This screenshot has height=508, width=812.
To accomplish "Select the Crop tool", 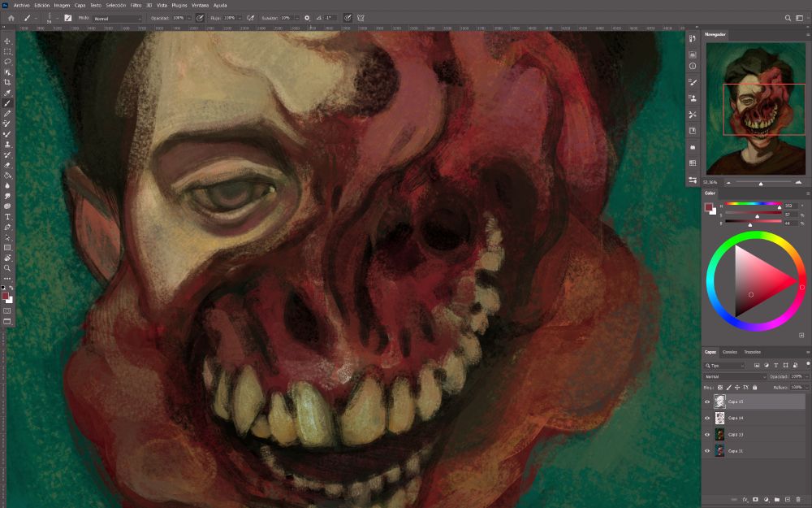I will pyautogui.click(x=7, y=82).
